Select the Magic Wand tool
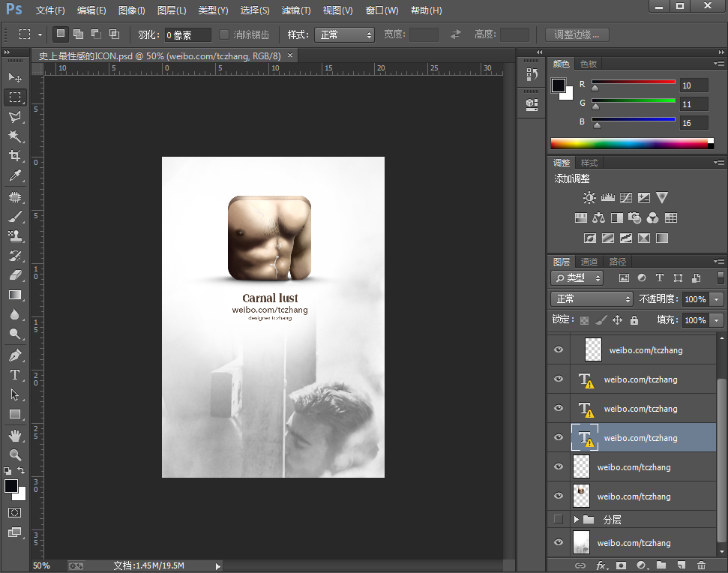 click(x=14, y=136)
